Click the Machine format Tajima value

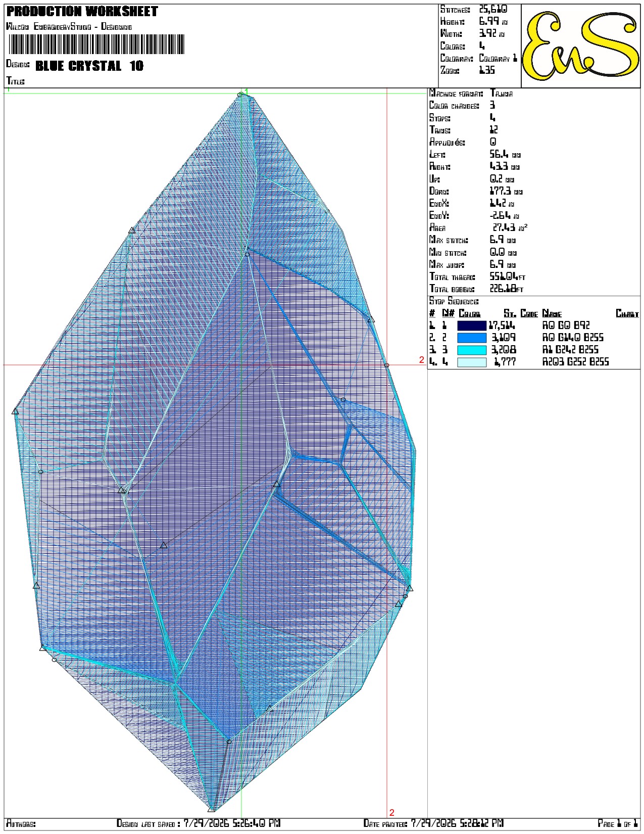(502, 94)
